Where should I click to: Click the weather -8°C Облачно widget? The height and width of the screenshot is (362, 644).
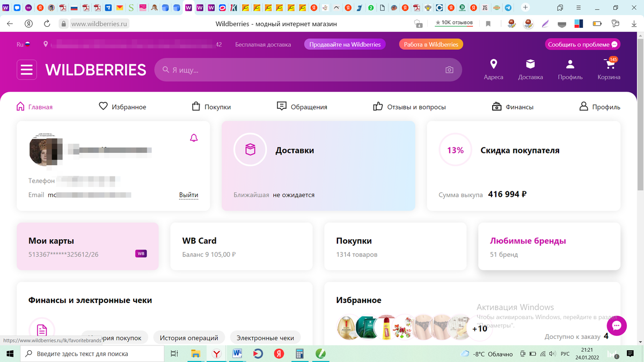(487, 354)
